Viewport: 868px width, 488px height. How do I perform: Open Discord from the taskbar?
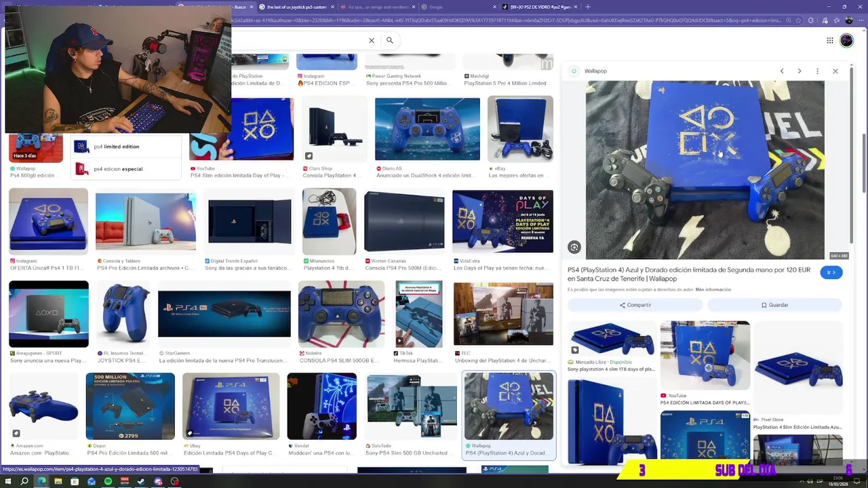click(158, 481)
